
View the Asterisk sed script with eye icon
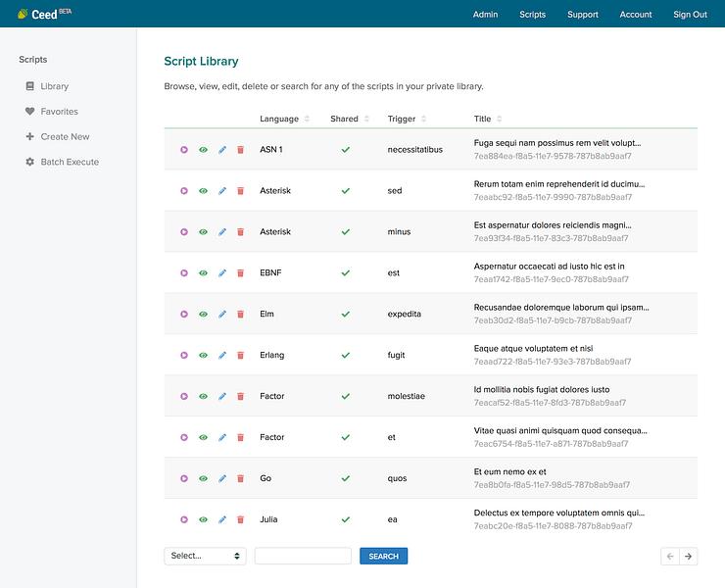tap(203, 190)
